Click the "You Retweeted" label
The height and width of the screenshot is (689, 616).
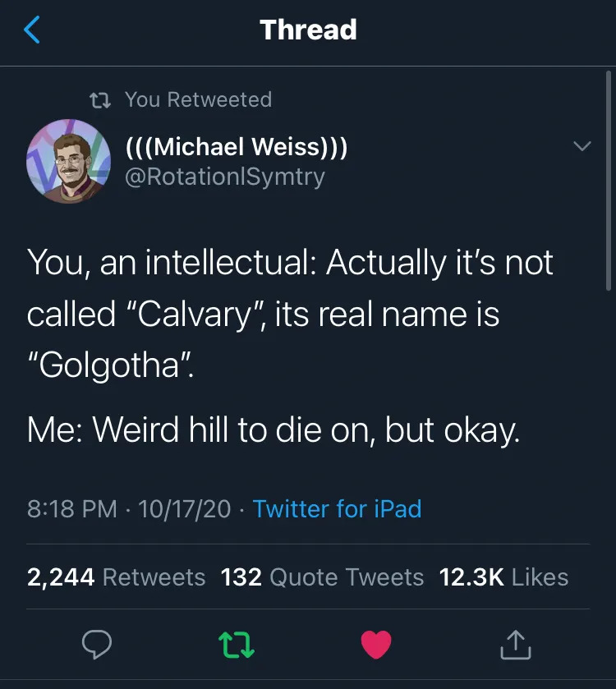(x=198, y=100)
